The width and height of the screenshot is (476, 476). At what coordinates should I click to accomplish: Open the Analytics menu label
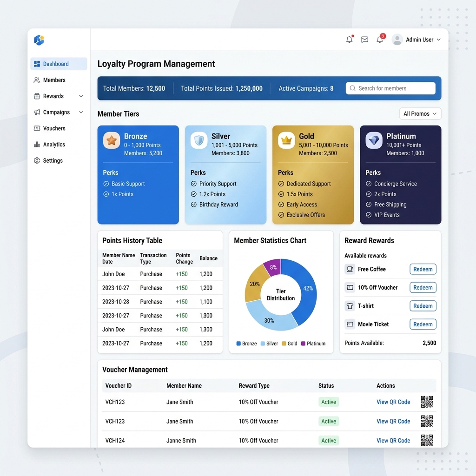(54, 145)
